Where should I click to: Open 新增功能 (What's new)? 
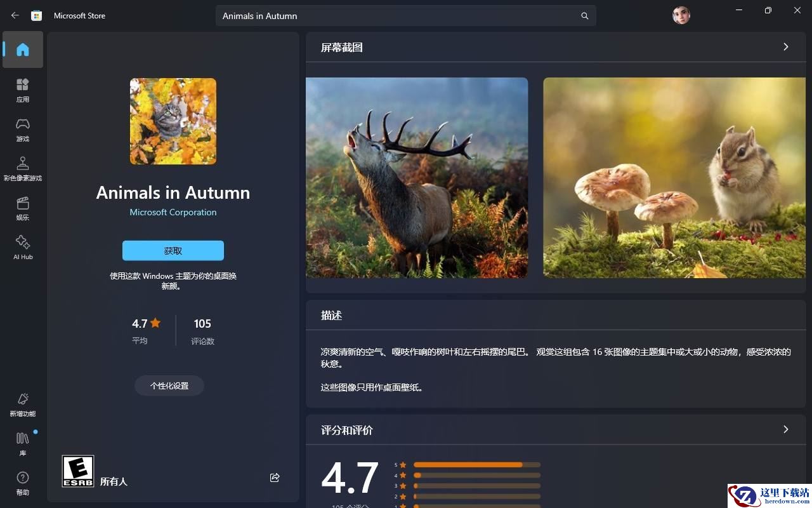(23, 404)
